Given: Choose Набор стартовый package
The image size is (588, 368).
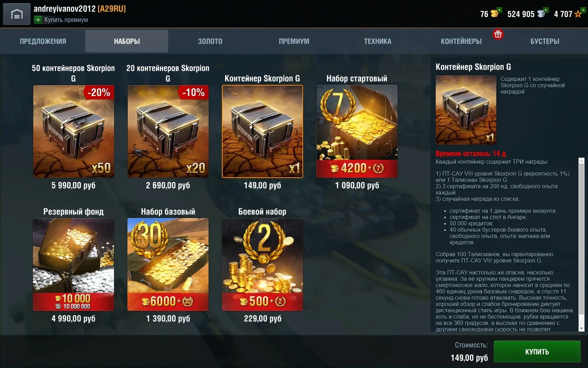Looking at the screenshot, I should click(357, 131).
